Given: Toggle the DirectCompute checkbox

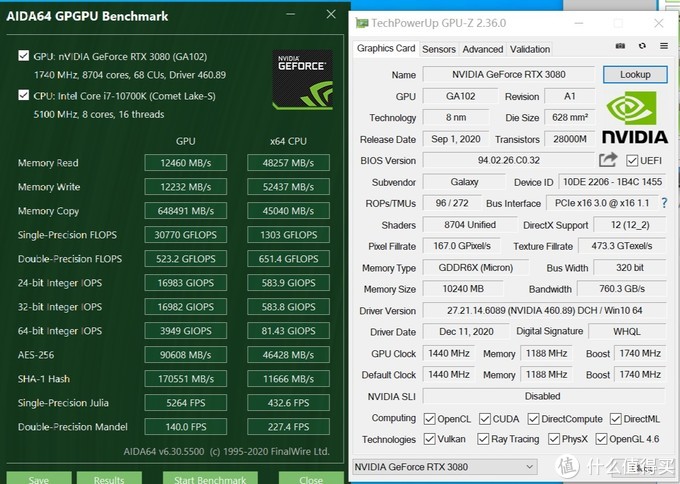Looking at the screenshot, I should click(x=533, y=419).
